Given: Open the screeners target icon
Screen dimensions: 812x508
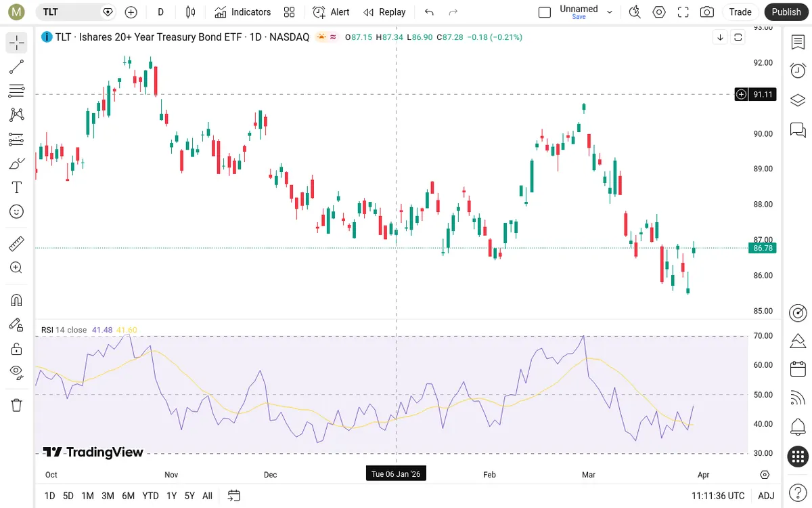Looking at the screenshot, I should tap(798, 312).
